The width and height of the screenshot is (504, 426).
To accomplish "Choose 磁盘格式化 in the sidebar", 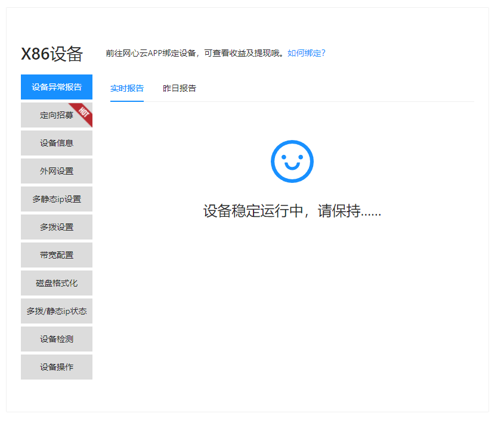I will point(57,283).
